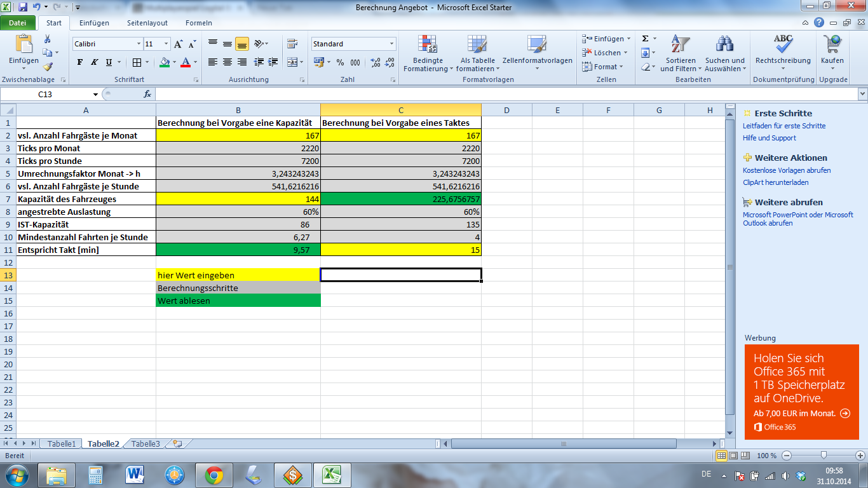
Task: Open the Calibri font name dropdown
Action: [x=139, y=44]
